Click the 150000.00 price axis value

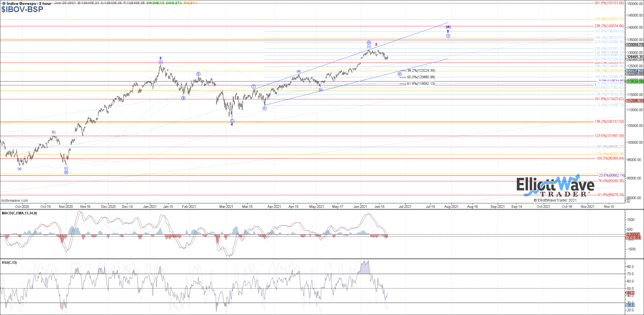[x=635, y=4]
